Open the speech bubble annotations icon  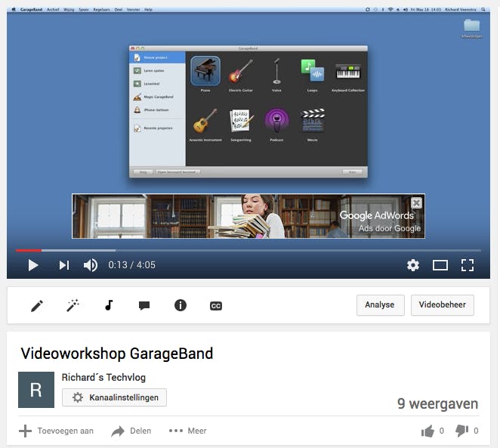click(x=144, y=305)
